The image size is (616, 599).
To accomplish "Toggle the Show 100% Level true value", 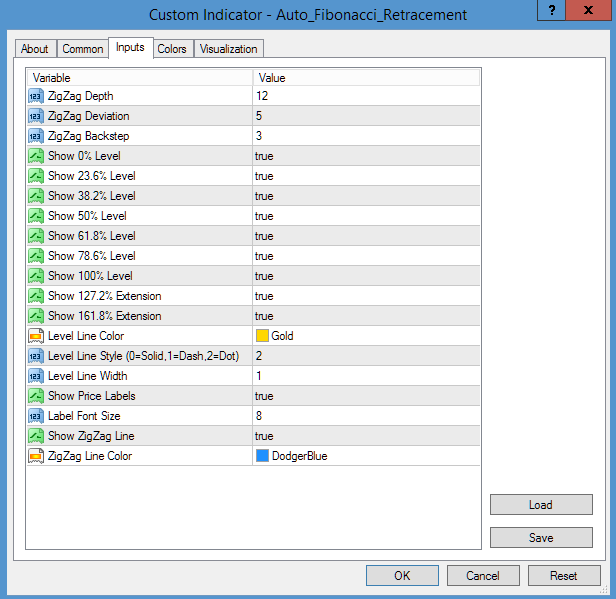I will (264, 277).
